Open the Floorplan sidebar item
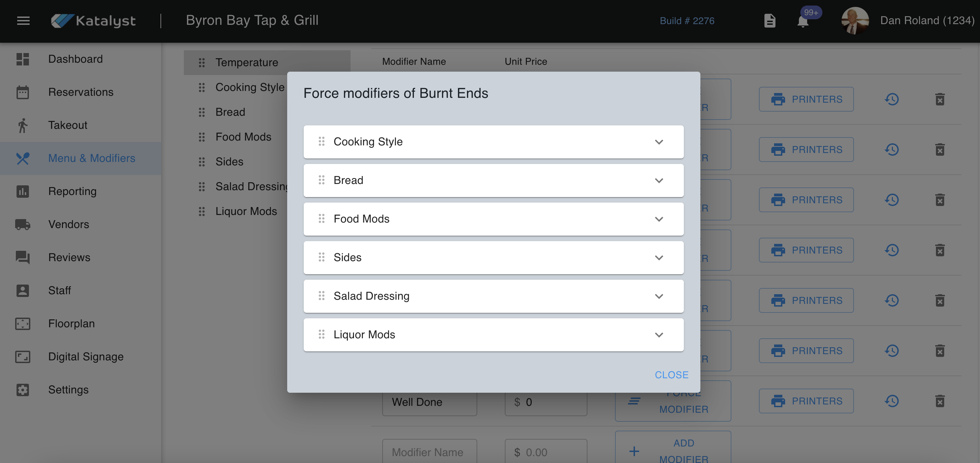Image resolution: width=980 pixels, height=463 pixels. tap(71, 323)
